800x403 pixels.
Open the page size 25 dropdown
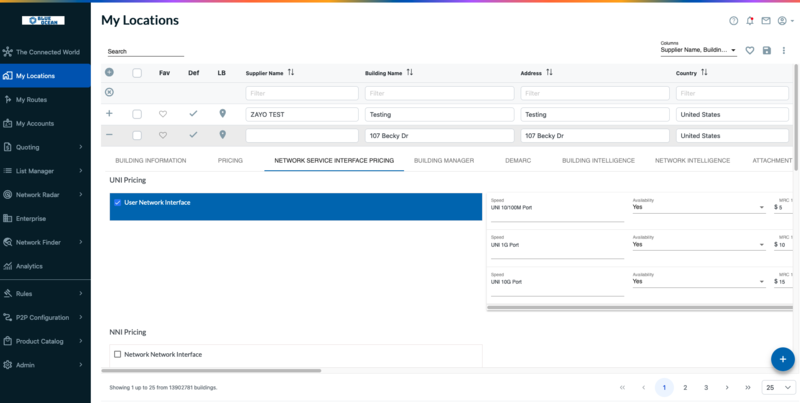tap(778, 387)
